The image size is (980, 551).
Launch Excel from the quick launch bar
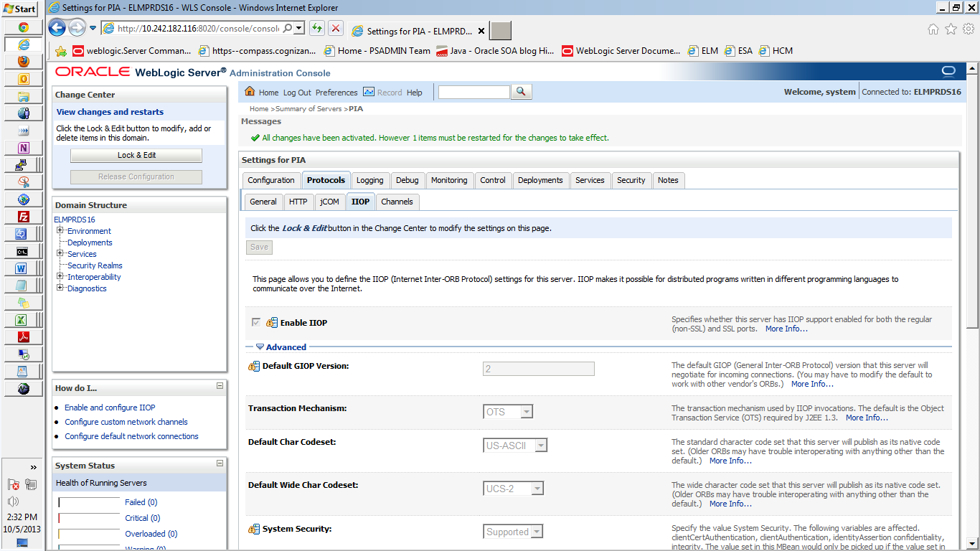coord(22,319)
